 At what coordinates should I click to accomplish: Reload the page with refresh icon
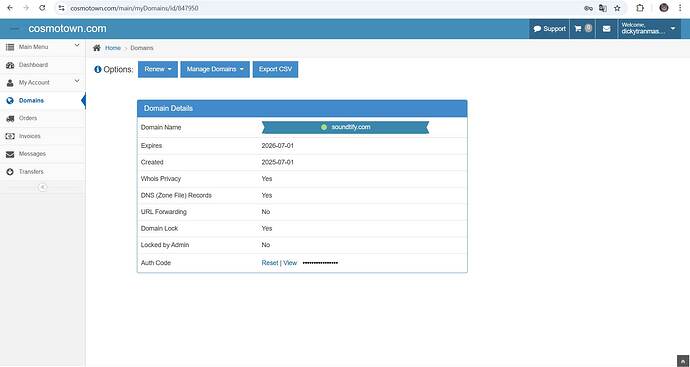(42, 8)
